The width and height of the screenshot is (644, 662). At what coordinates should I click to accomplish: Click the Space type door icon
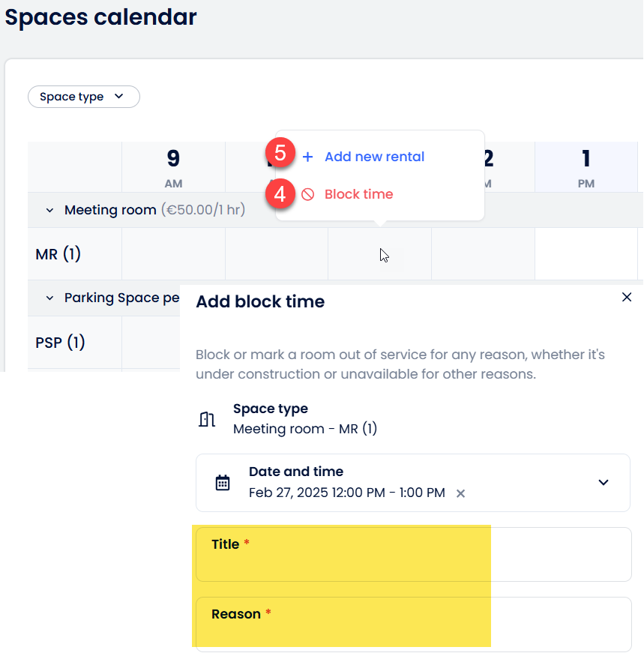[207, 419]
